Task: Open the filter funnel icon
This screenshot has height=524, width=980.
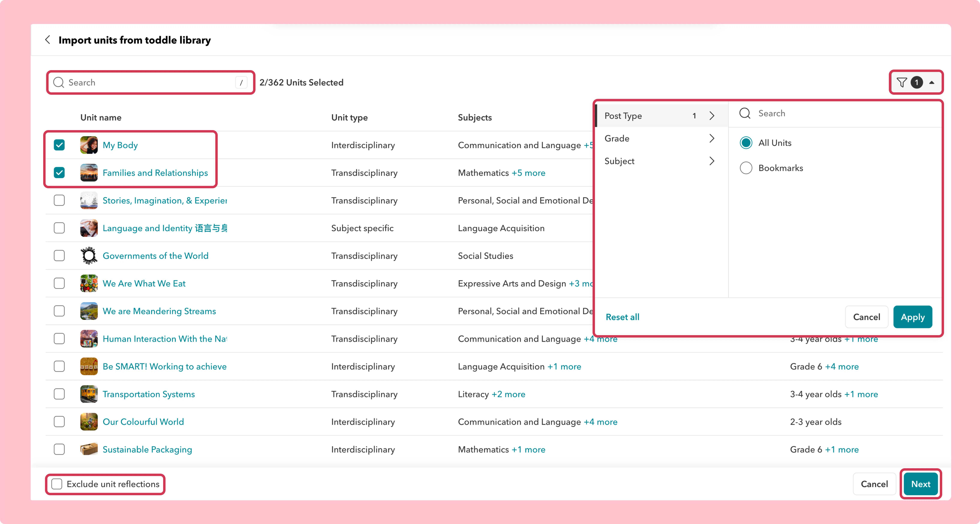Action: point(902,83)
